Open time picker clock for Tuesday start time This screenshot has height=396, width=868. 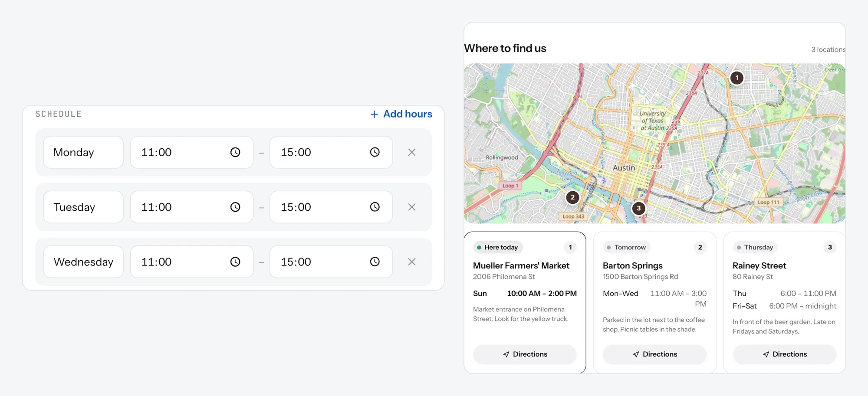[235, 207]
